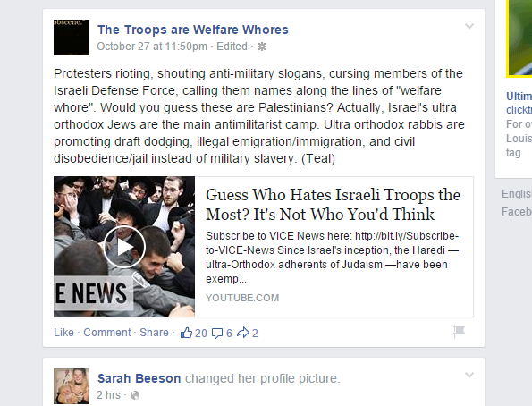The height and width of the screenshot is (406, 532).
Task: Click the Like link on the post
Action: coord(63,333)
